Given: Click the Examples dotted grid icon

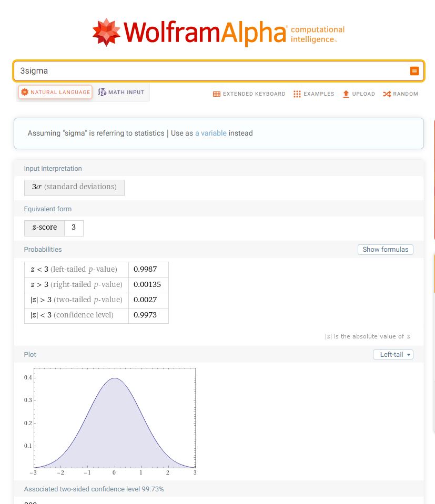Looking at the screenshot, I should 297,94.
